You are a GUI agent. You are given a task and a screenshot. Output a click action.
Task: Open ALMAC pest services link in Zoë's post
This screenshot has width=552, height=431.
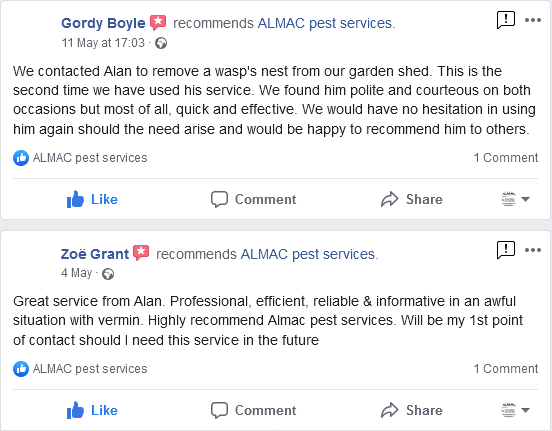pos(309,254)
